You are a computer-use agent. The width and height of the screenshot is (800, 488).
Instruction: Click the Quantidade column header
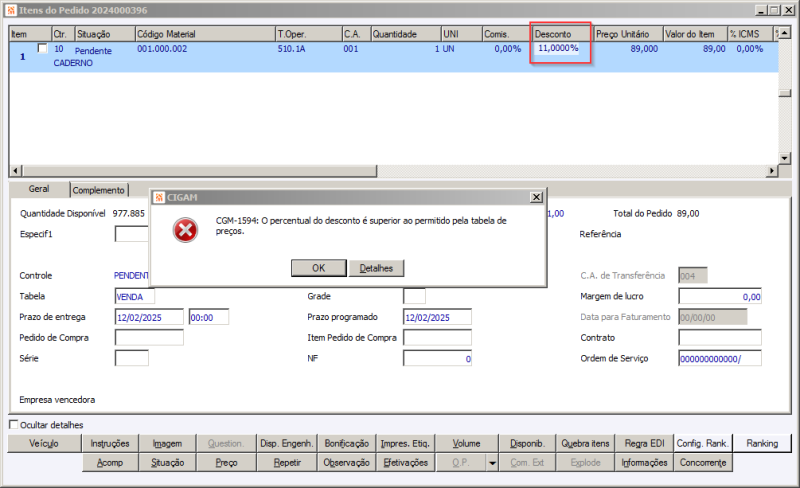[x=406, y=34]
